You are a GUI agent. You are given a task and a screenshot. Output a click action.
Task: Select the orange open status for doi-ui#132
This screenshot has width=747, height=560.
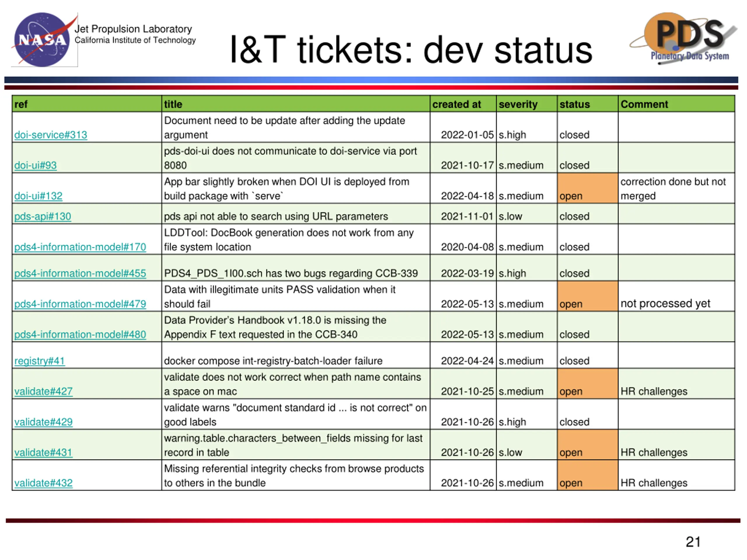[x=588, y=188]
